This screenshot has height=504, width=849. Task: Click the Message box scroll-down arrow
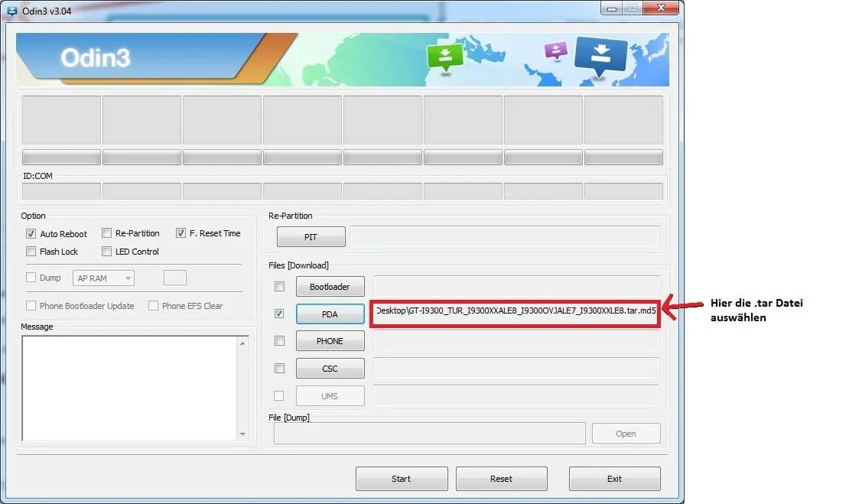pos(242,434)
